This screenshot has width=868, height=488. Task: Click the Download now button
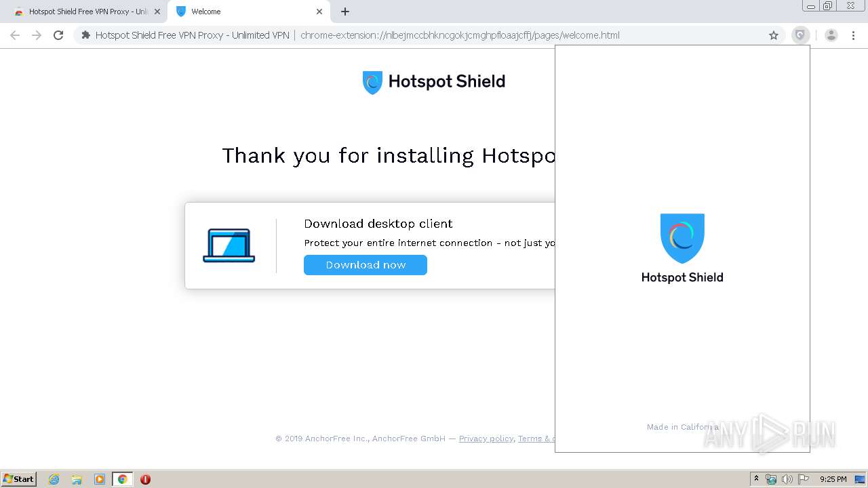(366, 265)
